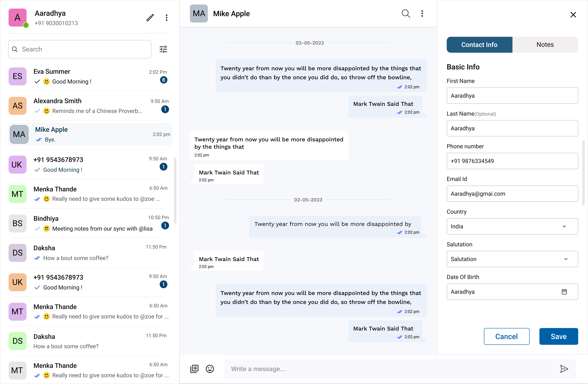Edit the Email Id field

pos(512,194)
